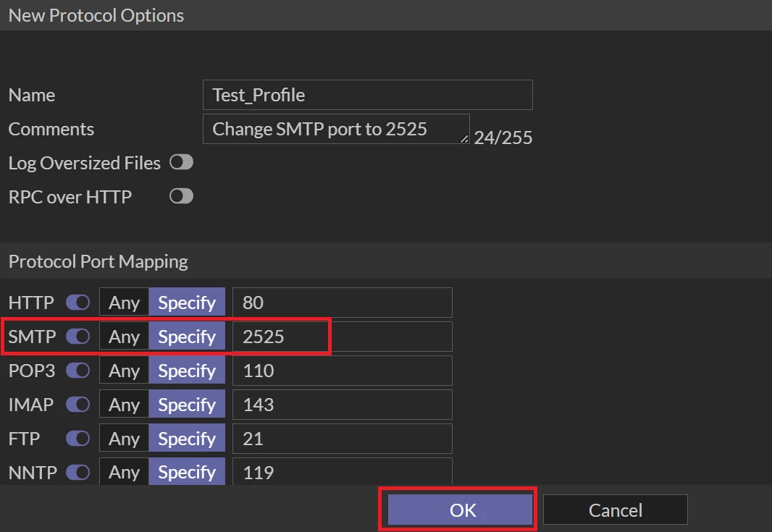The image size is (772, 532).
Task: Turn off the POP3 protocol toggle
Action: coord(77,370)
